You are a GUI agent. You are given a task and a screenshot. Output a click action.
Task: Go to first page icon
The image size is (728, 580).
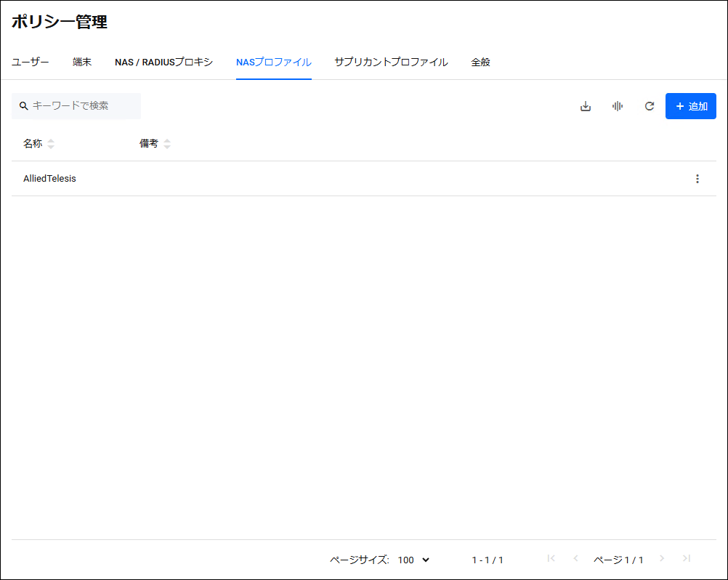551,559
